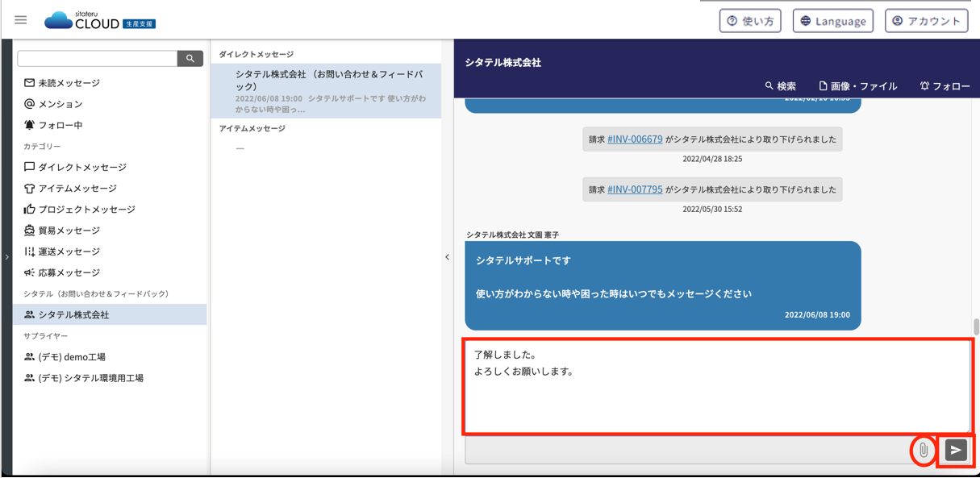The image size is (980, 478).
Task: Click the T-shirt icon for item messages
Action: click(x=29, y=188)
